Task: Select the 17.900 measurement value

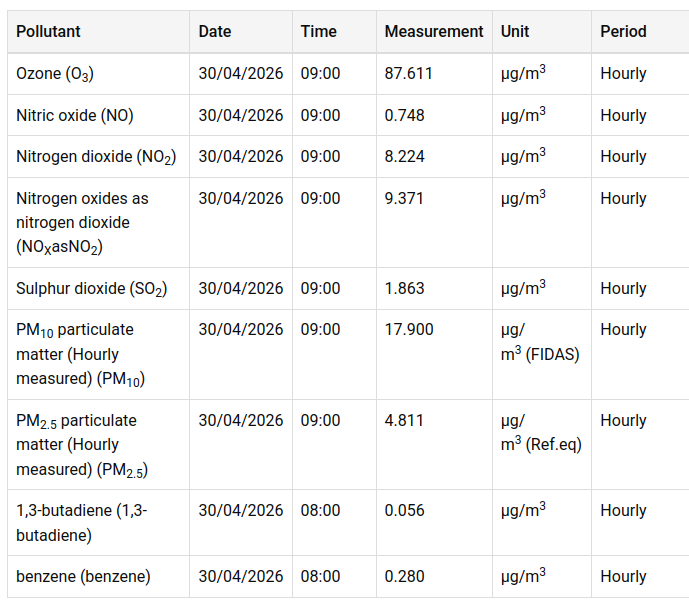Action: coord(408,330)
